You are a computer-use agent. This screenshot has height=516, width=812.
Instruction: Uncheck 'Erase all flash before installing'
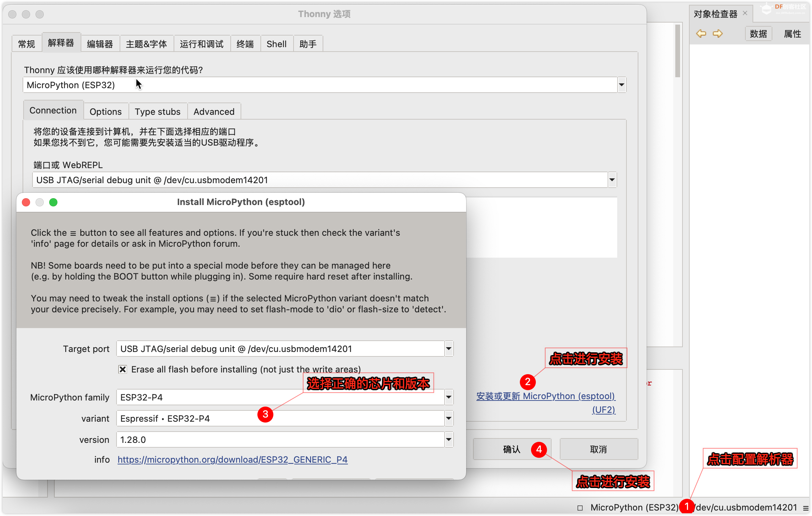click(123, 369)
